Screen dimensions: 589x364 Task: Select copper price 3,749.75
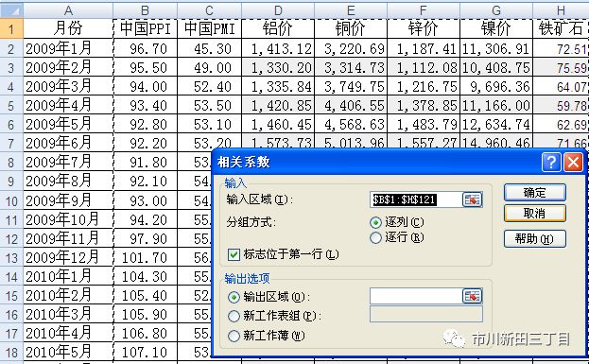point(351,86)
